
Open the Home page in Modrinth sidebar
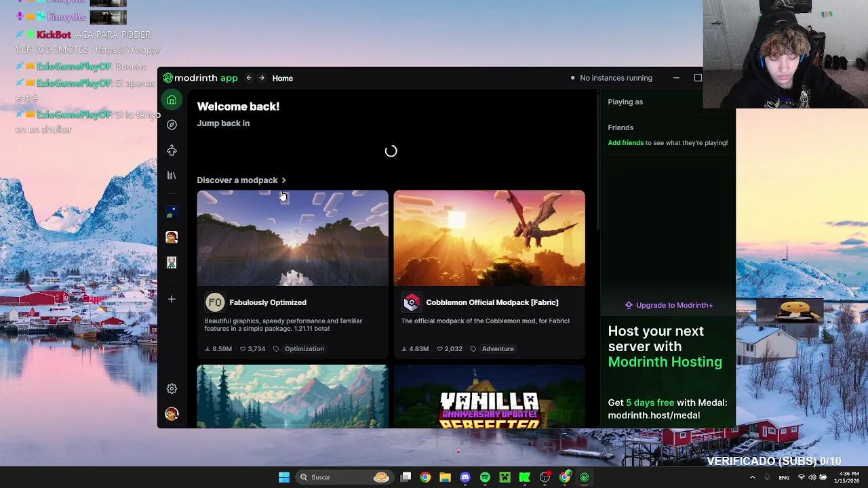172,100
